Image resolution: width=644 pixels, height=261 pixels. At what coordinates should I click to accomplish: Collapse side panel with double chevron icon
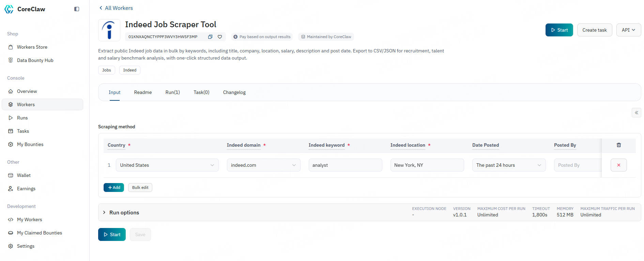point(636,113)
